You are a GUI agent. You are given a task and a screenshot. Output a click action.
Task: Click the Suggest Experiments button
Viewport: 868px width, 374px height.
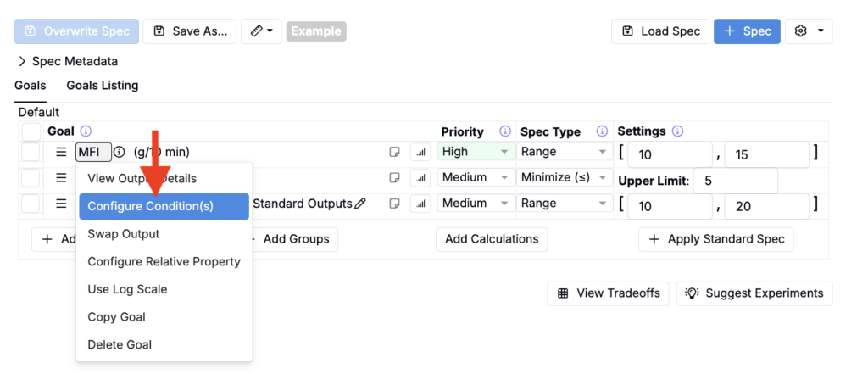click(x=754, y=293)
